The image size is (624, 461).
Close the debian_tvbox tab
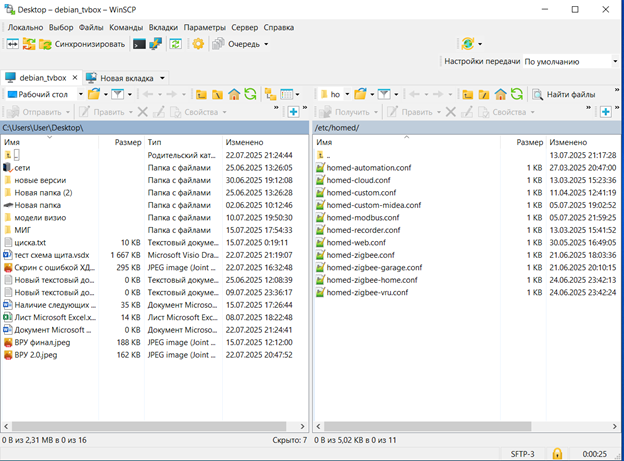(x=74, y=78)
